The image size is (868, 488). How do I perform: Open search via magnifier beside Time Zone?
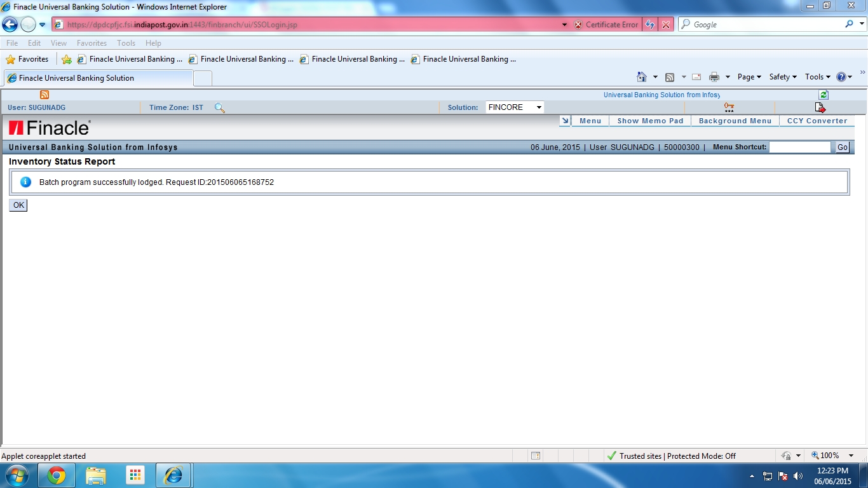219,108
